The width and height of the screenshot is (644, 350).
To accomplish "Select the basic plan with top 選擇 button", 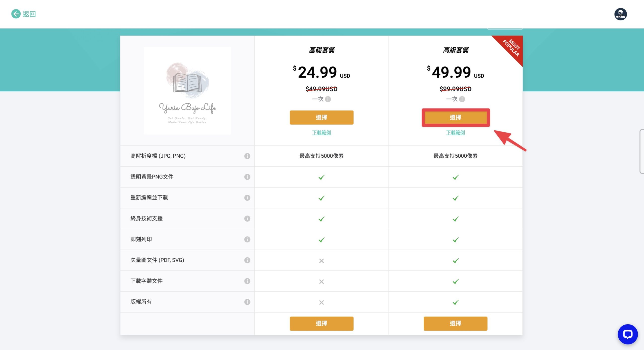I will pos(321,117).
